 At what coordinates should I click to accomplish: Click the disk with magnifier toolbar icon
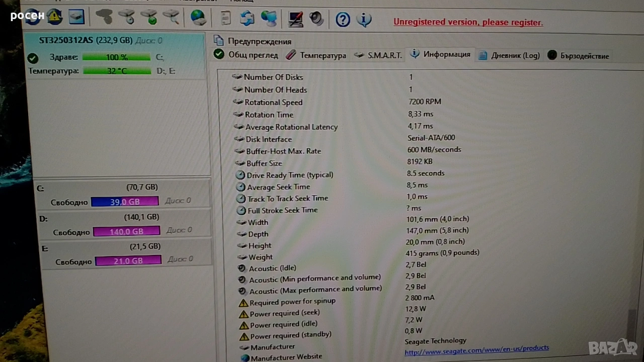[171, 18]
